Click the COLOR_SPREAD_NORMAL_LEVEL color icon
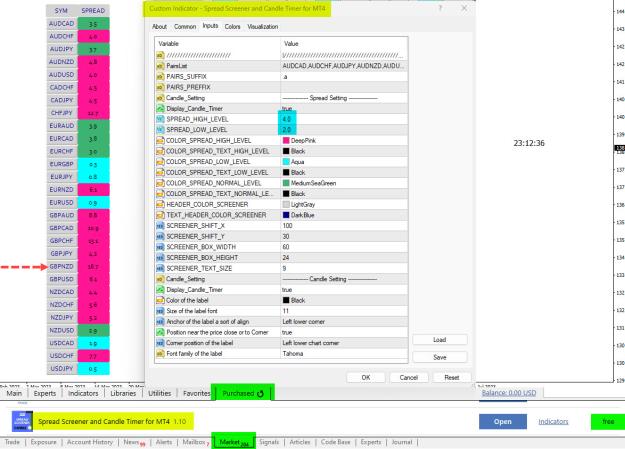 pyautogui.click(x=160, y=183)
